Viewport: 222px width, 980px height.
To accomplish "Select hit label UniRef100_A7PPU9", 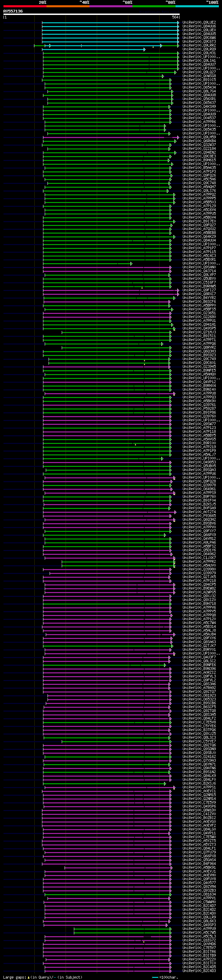I will (199, 929).
